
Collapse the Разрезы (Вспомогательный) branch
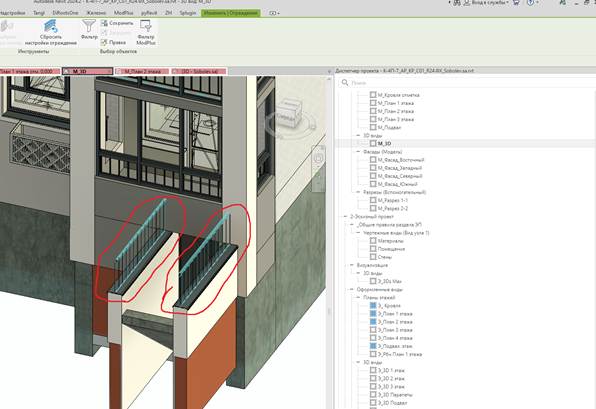pos(358,192)
